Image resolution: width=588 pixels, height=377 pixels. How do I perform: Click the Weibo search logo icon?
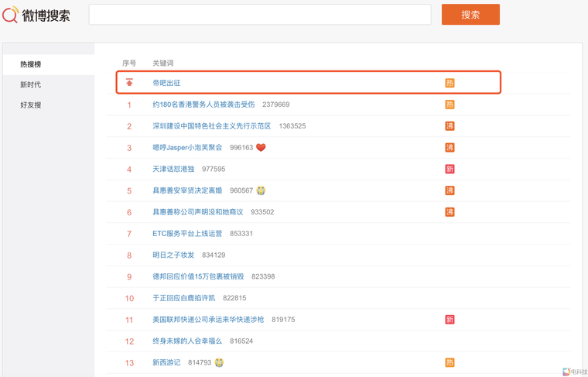click(11, 14)
